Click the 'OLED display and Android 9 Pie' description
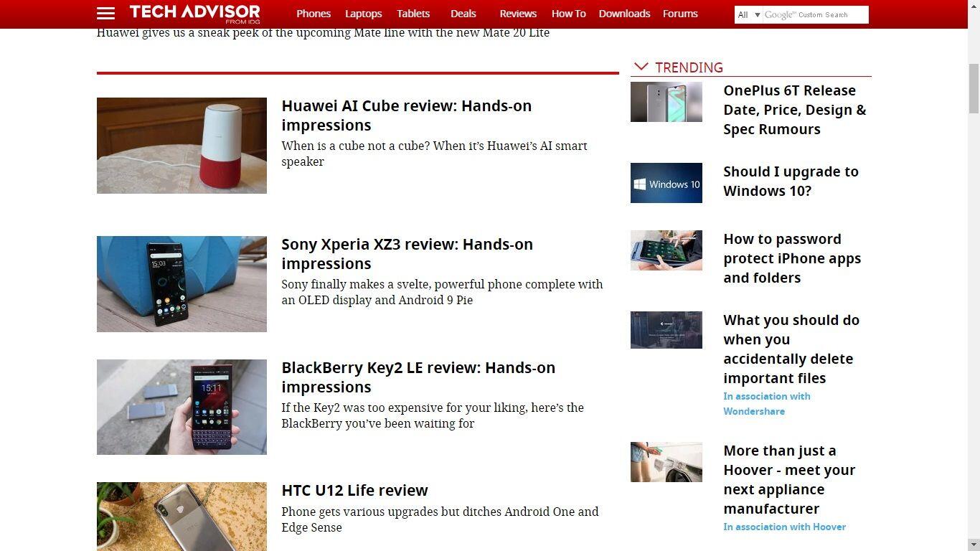 (x=442, y=292)
